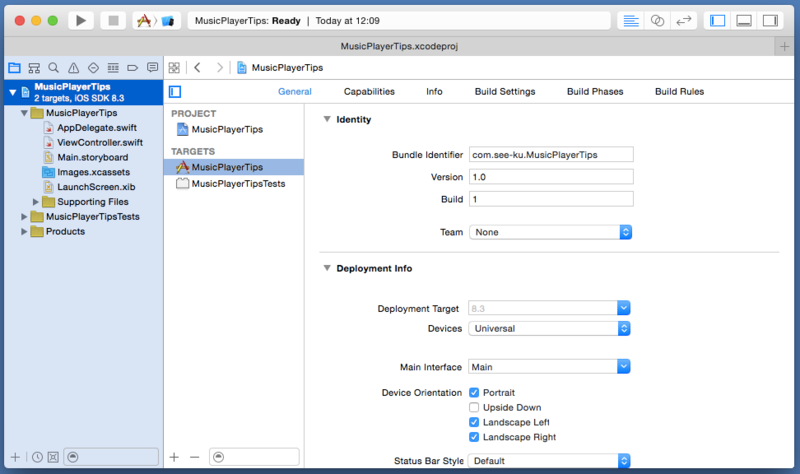Collapse the Identity section
The height and width of the screenshot is (474, 800).
tap(327, 119)
